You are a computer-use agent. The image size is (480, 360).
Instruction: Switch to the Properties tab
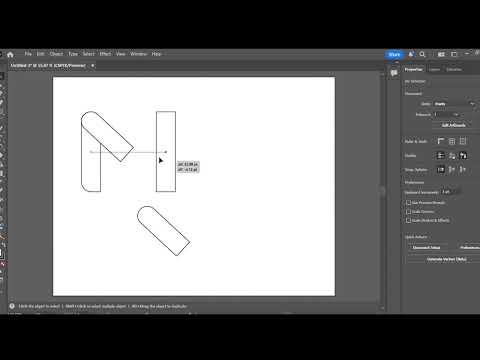(x=413, y=69)
